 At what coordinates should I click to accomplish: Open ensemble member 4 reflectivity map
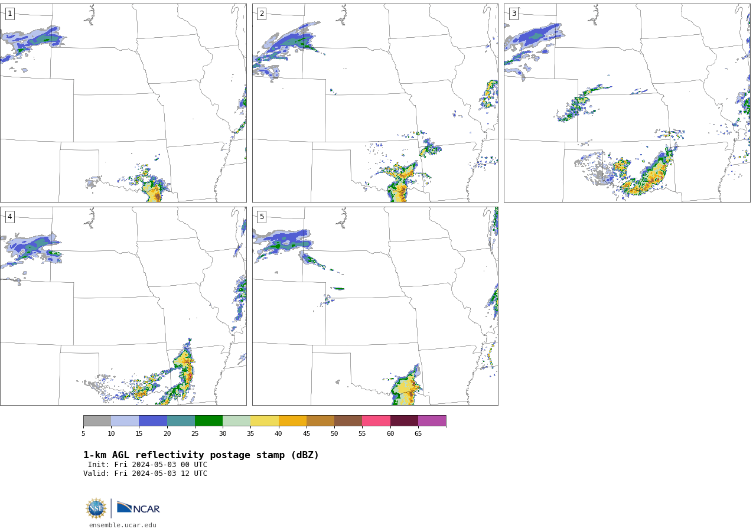123,306
